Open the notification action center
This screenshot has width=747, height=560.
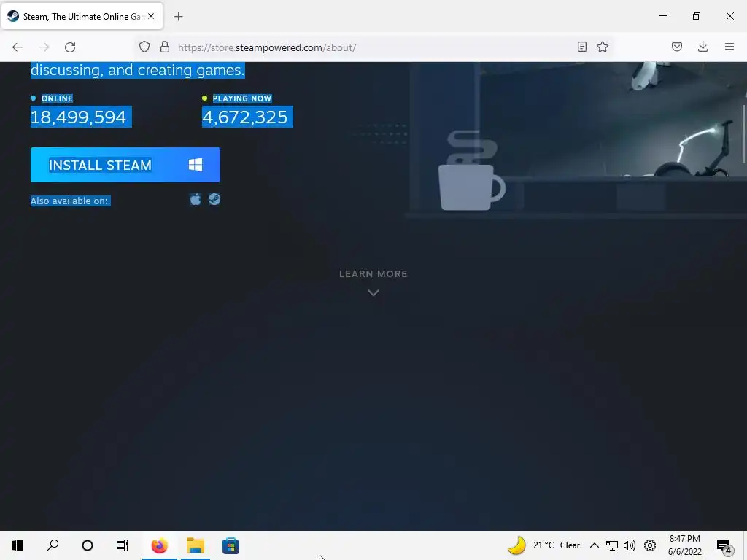(x=724, y=545)
